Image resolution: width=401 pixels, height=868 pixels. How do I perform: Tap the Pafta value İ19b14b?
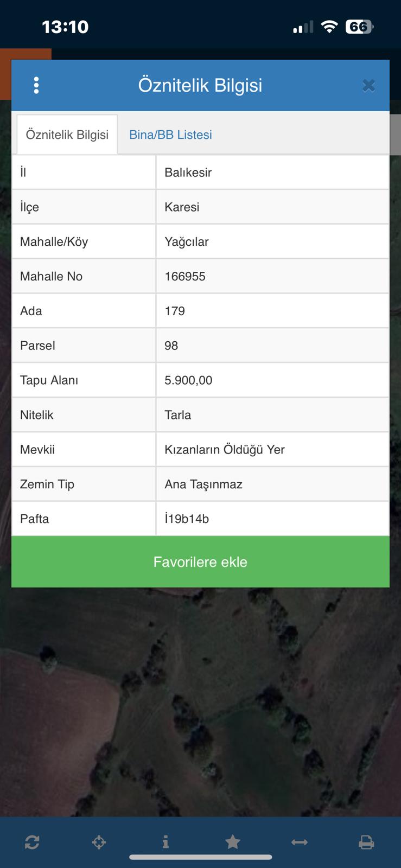(x=187, y=519)
